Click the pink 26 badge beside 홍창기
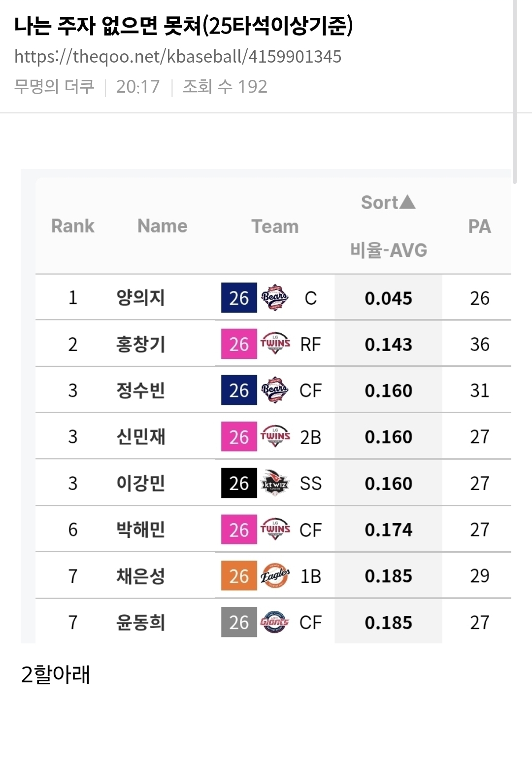The image size is (532, 778). pos(239,344)
